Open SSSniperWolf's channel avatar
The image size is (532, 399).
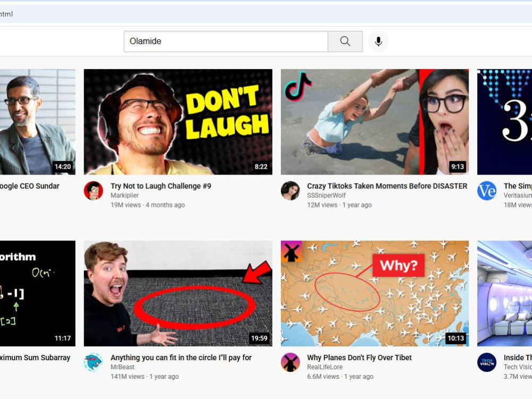point(290,190)
